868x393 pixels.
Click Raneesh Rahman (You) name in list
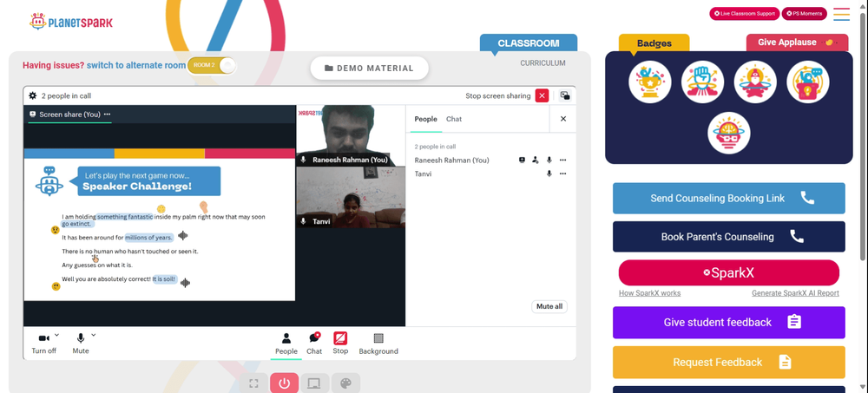pos(451,160)
